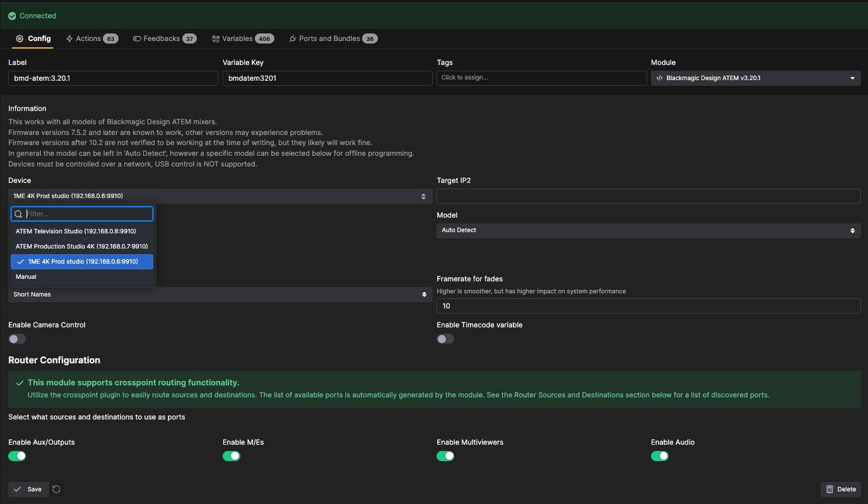Click the checkmark beside 1ME 4K Prod studio

(21, 261)
